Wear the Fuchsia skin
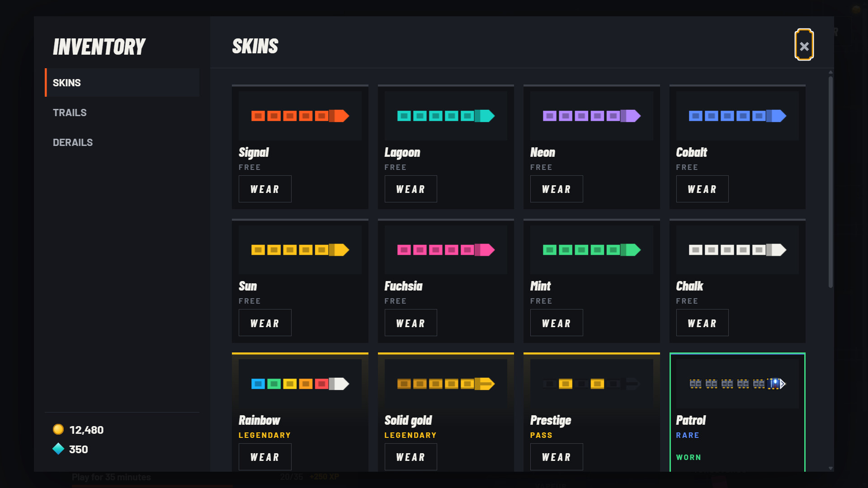Viewport: 868px width, 488px height. 410,323
